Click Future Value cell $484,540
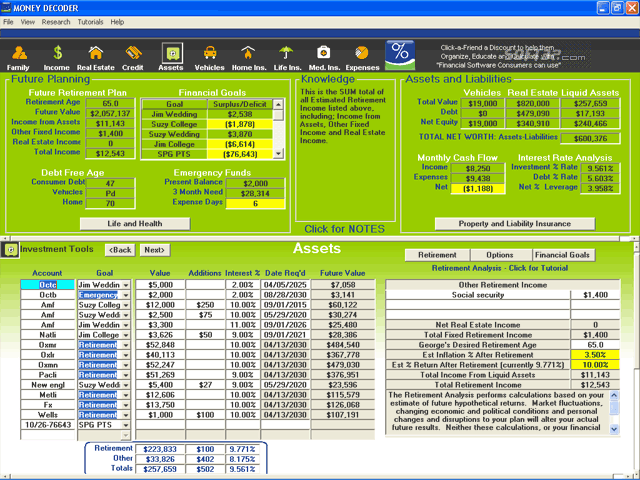640x480 pixels. tap(343, 345)
